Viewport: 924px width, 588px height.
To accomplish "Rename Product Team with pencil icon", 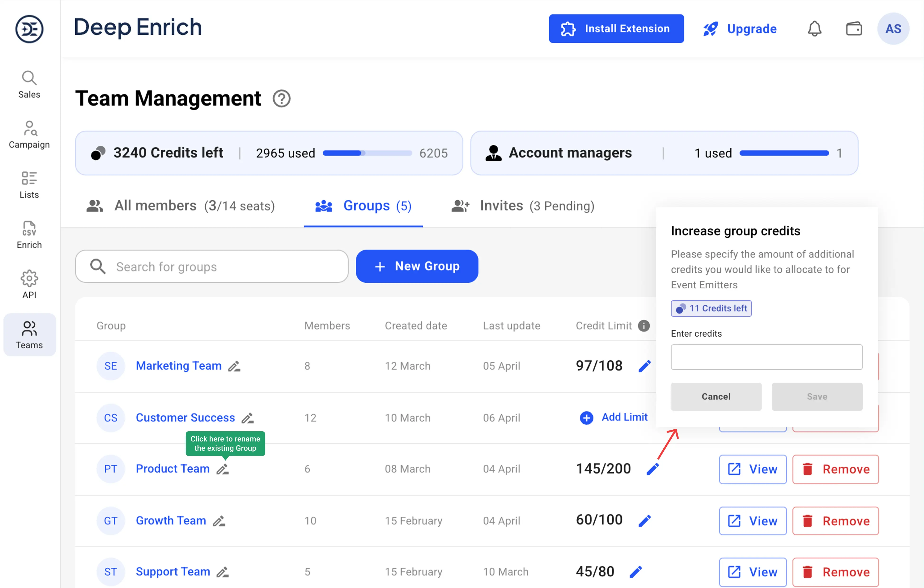I will (222, 469).
